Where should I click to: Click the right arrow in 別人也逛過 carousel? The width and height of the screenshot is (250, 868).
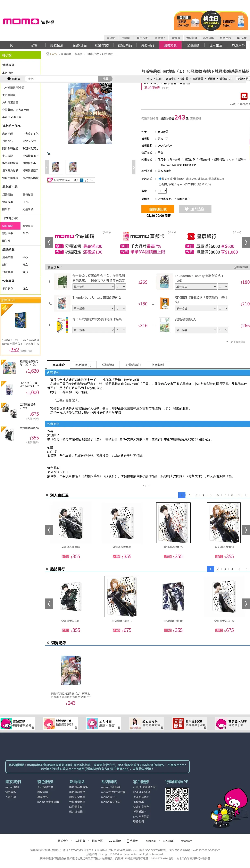click(x=246, y=530)
